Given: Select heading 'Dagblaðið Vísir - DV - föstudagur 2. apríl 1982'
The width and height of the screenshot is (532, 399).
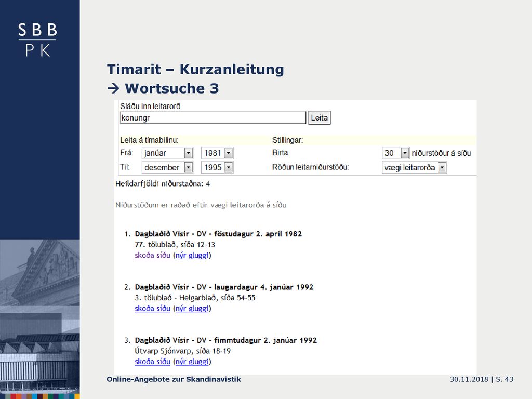Looking at the screenshot, I should coord(218,234).
